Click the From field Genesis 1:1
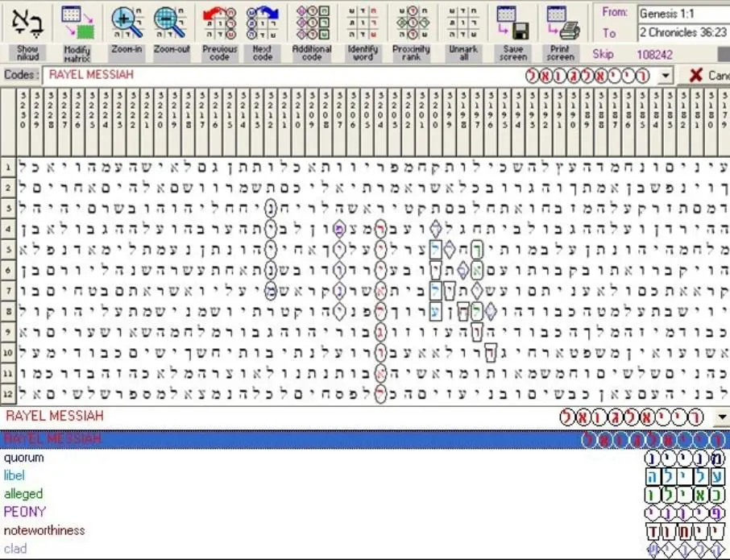The width and height of the screenshot is (730, 560). pos(683,14)
